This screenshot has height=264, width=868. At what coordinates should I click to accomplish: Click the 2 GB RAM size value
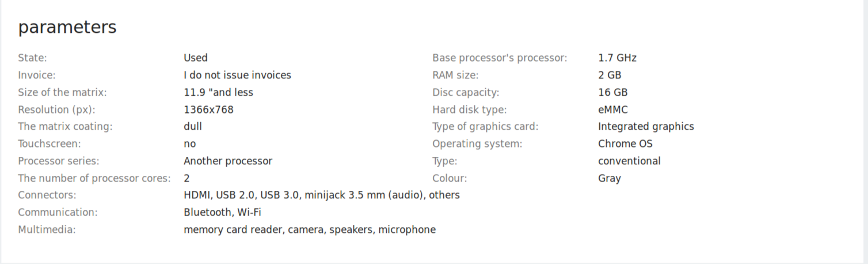pos(610,75)
